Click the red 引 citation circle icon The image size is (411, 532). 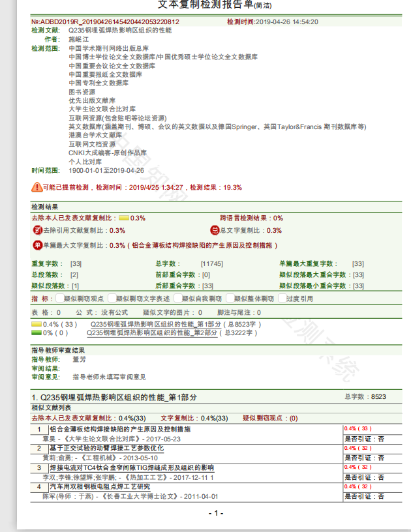pyautogui.click(x=37, y=230)
